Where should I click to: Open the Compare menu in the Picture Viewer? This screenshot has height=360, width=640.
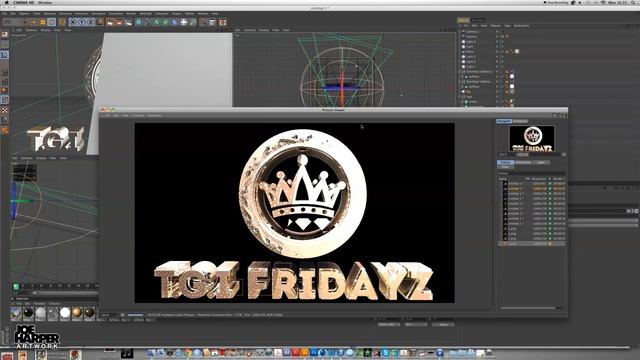click(138, 116)
